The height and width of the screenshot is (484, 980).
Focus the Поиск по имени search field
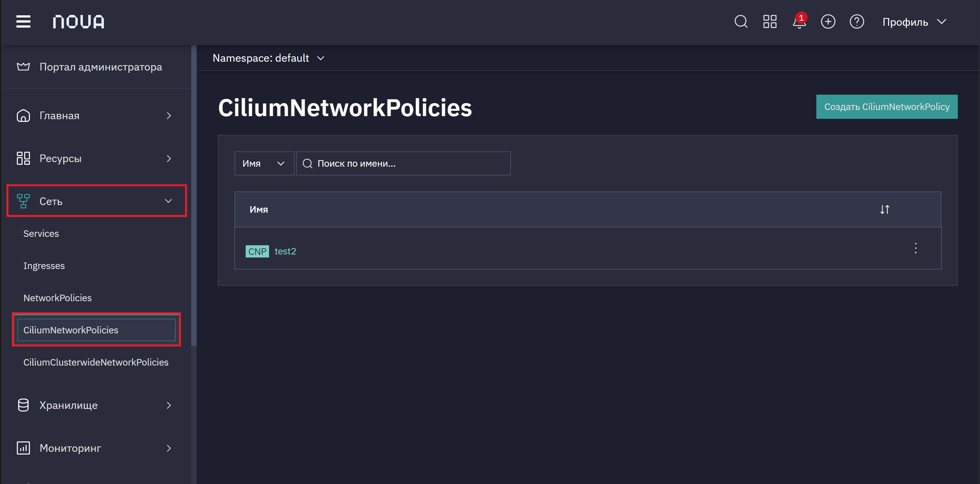click(404, 164)
